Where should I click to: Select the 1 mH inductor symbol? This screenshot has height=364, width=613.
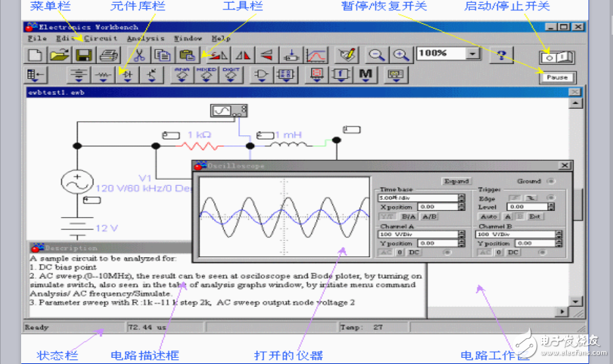(289, 145)
